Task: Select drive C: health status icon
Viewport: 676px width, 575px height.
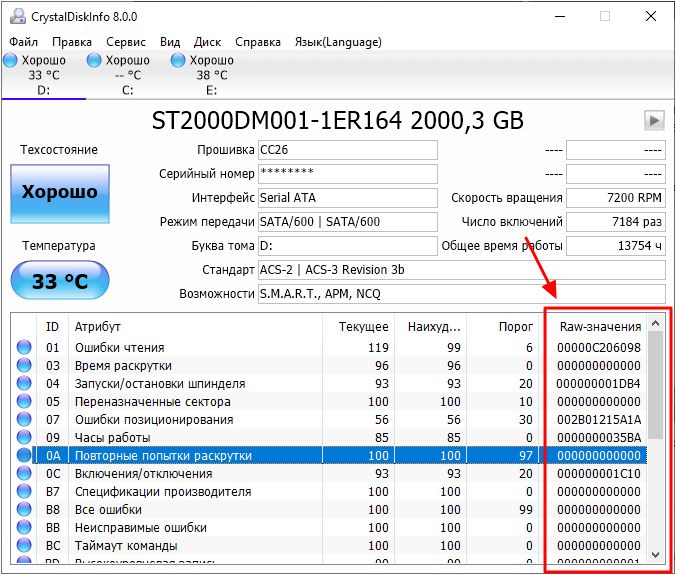Action: click(x=94, y=60)
